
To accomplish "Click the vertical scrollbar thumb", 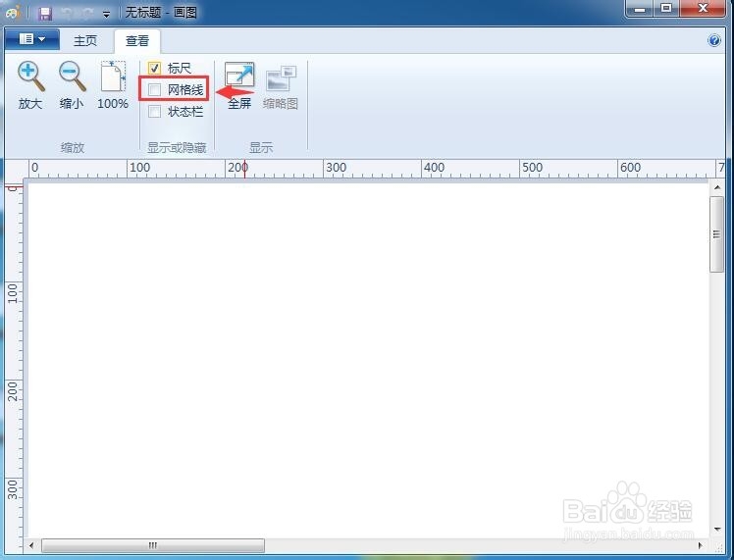I will coord(716,234).
